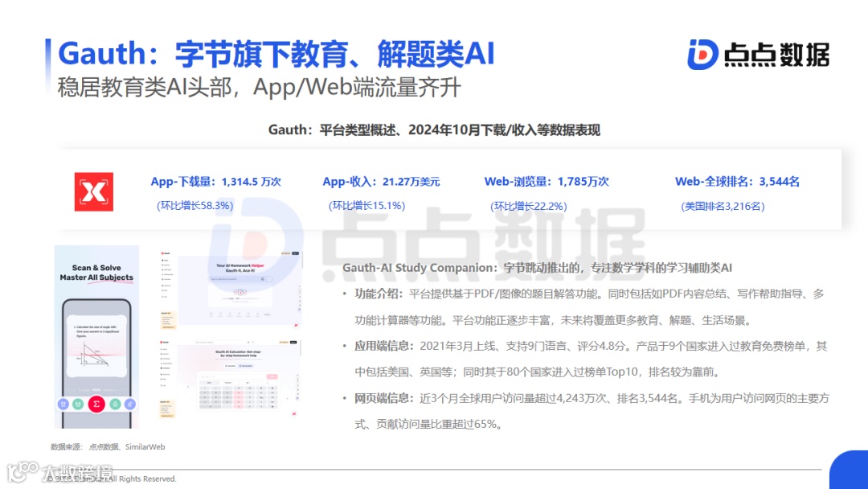The width and height of the screenshot is (868, 489).
Task: Open the Scan & Solve phone screenshot
Action: click(x=96, y=337)
